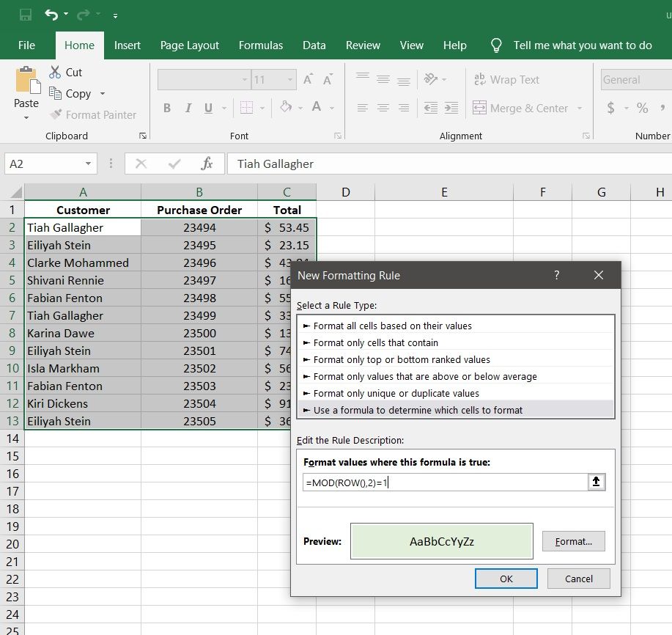Open the General number format dropdown
This screenshot has width=672, height=635.
coord(635,80)
